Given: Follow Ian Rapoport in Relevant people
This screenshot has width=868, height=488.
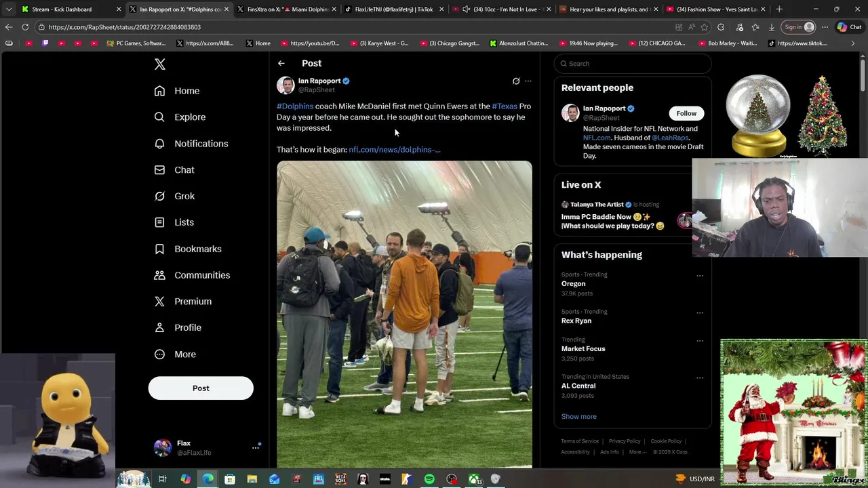Looking at the screenshot, I should point(686,113).
